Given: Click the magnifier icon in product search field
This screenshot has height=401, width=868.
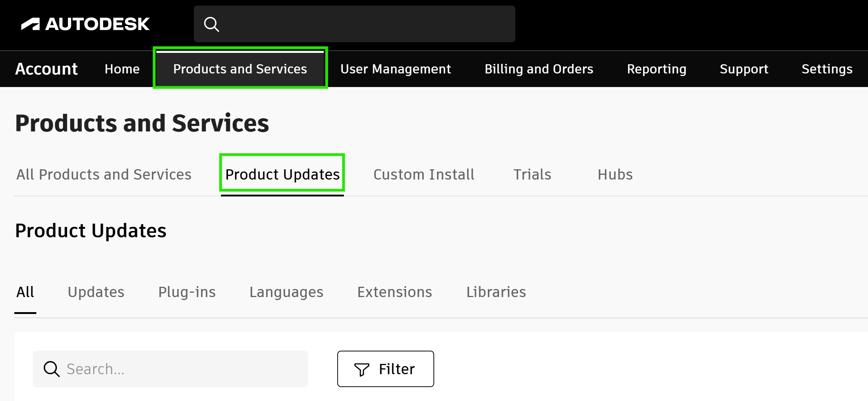Looking at the screenshot, I should pyautogui.click(x=51, y=369).
